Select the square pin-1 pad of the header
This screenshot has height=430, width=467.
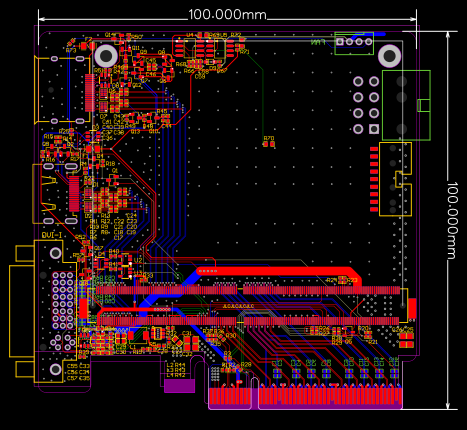point(374,129)
